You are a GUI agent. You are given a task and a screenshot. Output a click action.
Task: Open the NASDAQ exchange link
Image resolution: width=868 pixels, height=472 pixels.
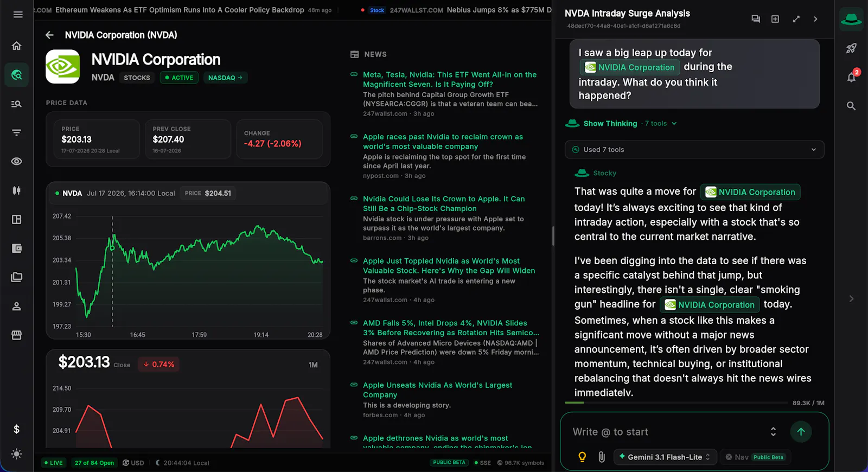coord(225,78)
